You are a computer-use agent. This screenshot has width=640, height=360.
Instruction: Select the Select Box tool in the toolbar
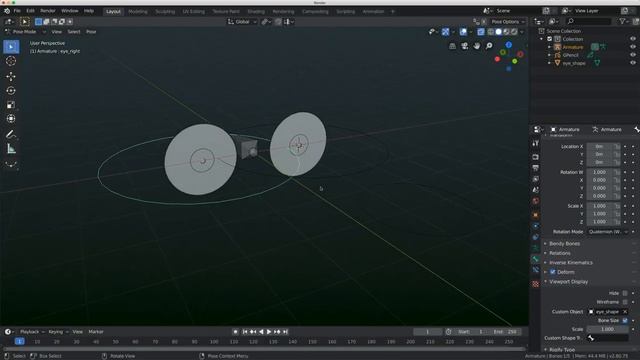coord(11,47)
